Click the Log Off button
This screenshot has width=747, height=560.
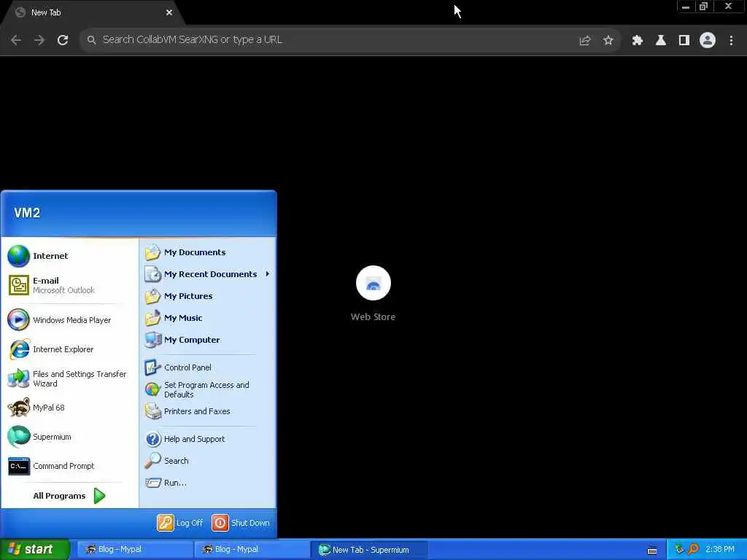[x=180, y=523]
